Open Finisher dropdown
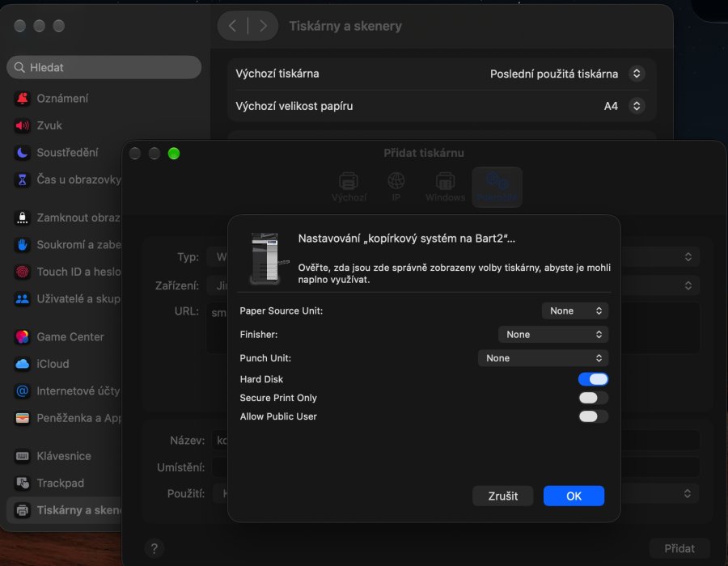Screen dimensions: 728x566 point(553,335)
